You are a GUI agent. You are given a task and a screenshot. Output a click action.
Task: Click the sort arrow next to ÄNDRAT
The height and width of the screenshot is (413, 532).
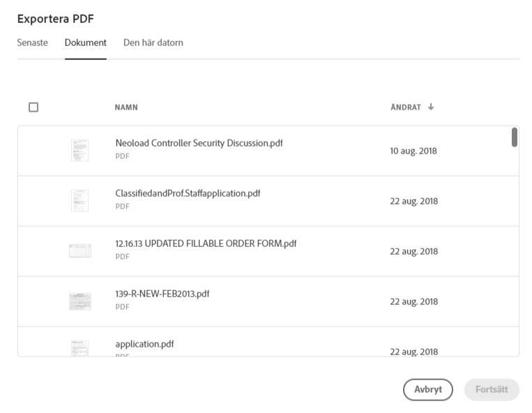(431, 107)
